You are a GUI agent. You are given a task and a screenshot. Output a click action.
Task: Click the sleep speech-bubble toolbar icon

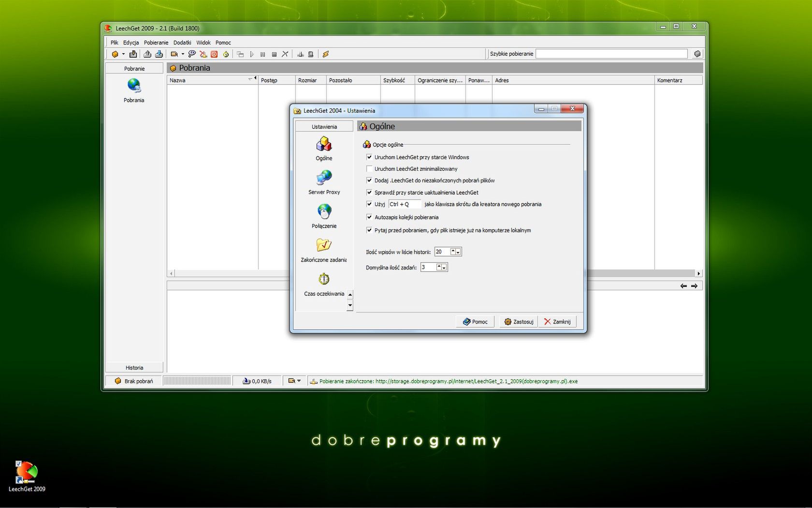(192, 54)
